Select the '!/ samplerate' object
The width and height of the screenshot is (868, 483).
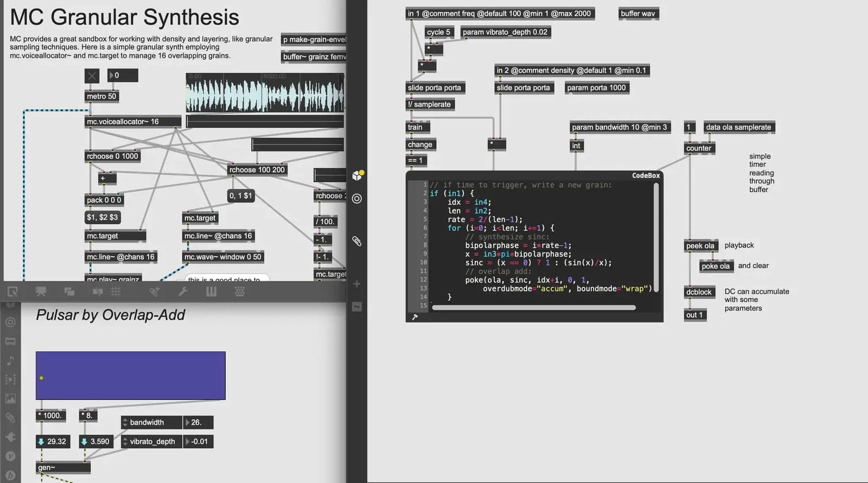coord(430,104)
